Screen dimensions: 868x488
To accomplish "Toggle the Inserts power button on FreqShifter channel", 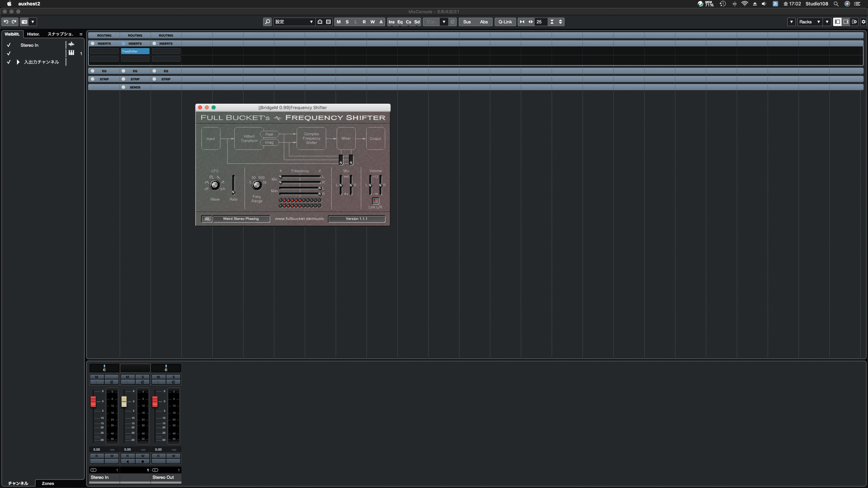I will coord(123,43).
